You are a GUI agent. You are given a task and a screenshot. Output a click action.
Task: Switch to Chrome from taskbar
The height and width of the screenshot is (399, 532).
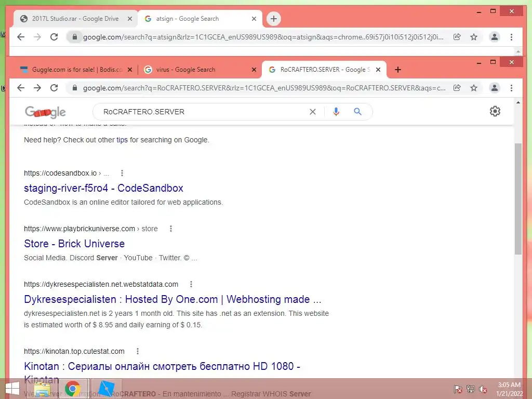click(73, 389)
